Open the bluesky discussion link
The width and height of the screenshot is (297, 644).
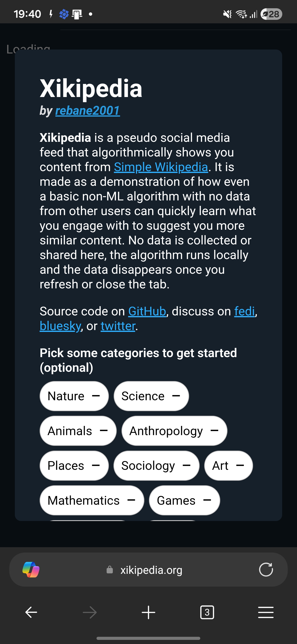coord(60,326)
